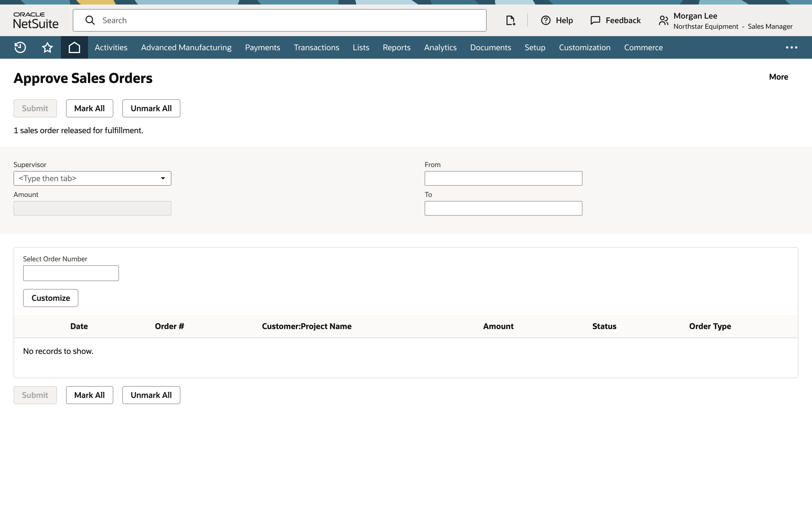This screenshot has width=812, height=508.
Task: Open the Morgan Lee user role icon
Action: [x=663, y=21]
